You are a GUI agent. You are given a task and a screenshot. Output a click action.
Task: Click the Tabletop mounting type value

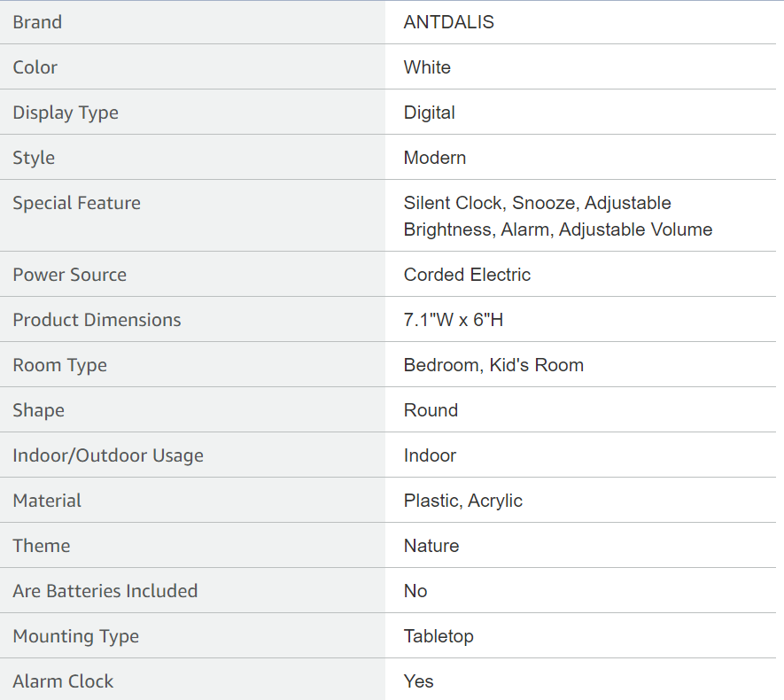(439, 636)
